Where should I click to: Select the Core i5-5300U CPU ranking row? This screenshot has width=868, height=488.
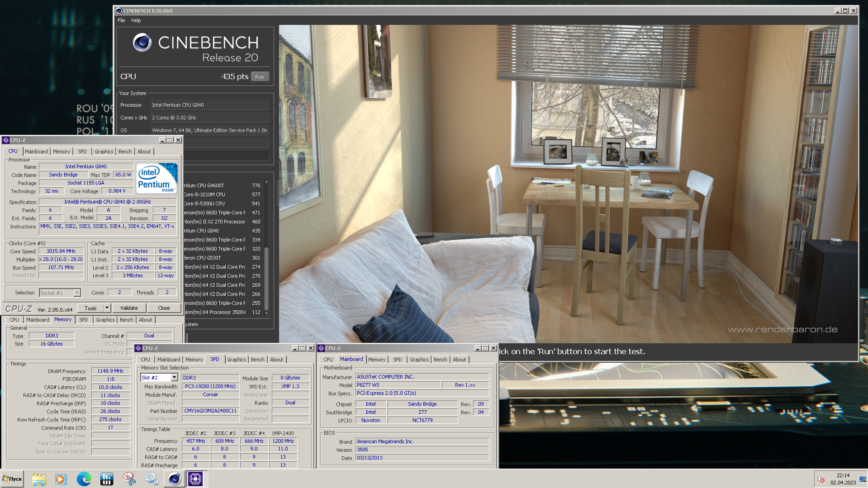click(223, 204)
